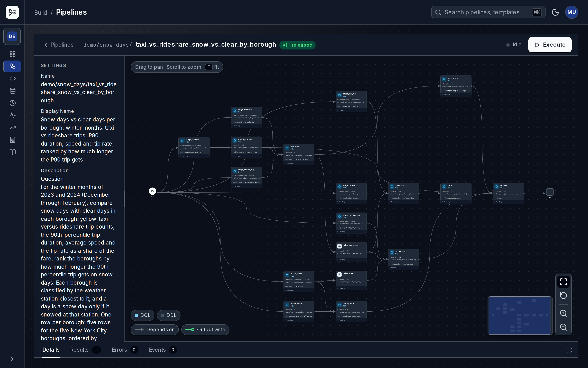Reset the canvas view rotation icon
Viewport: 588px width, 368px height.
coord(563,296)
